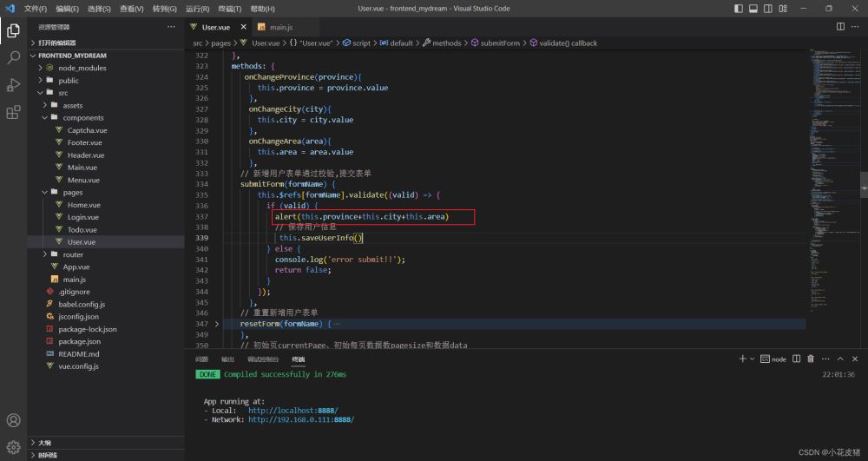
Task: Split the editor to the right
Action: click(x=839, y=27)
